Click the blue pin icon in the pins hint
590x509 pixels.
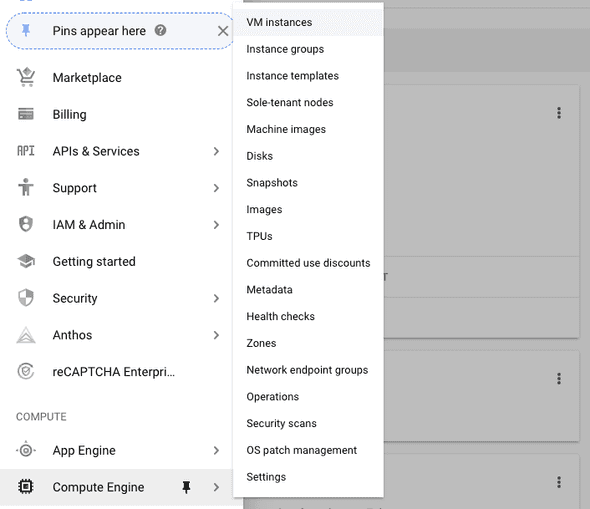click(x=26, y=30)
